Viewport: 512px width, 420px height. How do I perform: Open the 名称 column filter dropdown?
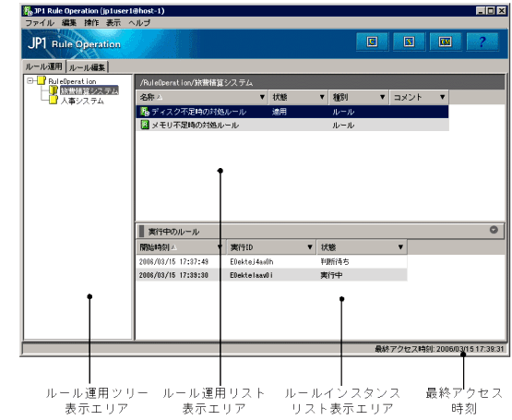click(262, 97)
